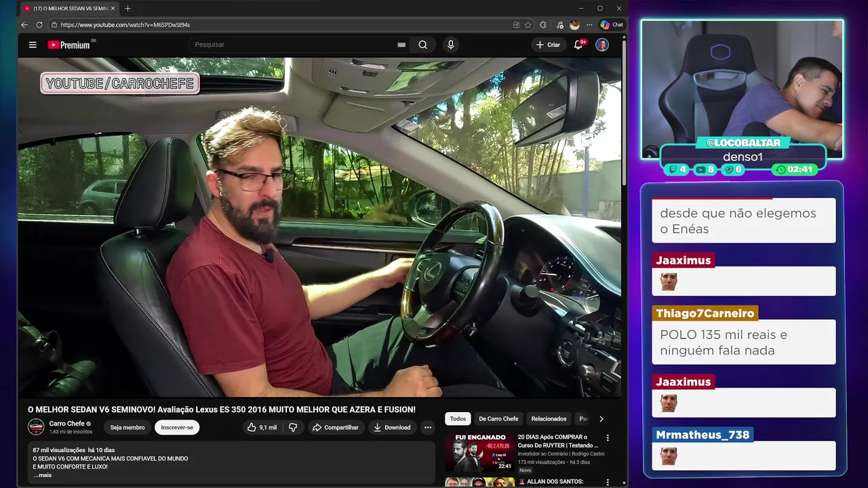Go to the YouTube Premium home logo
This screenshot has width=868, height=488.
pyautogui.click(x=69, y=45)
